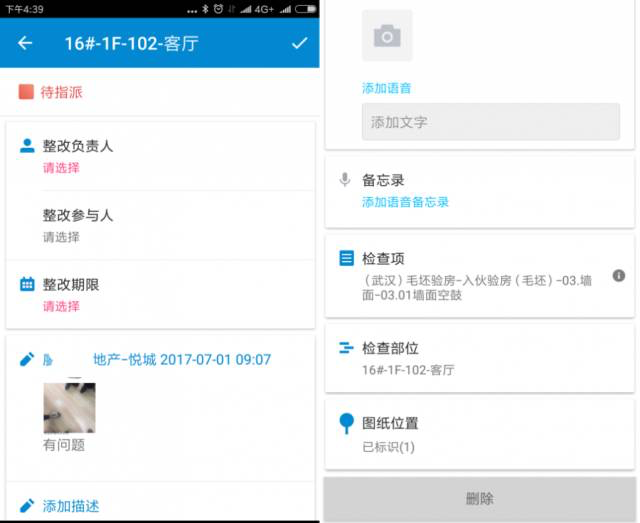
Task: Tap the 检查部位 list icon
Action: pos(346,348)
